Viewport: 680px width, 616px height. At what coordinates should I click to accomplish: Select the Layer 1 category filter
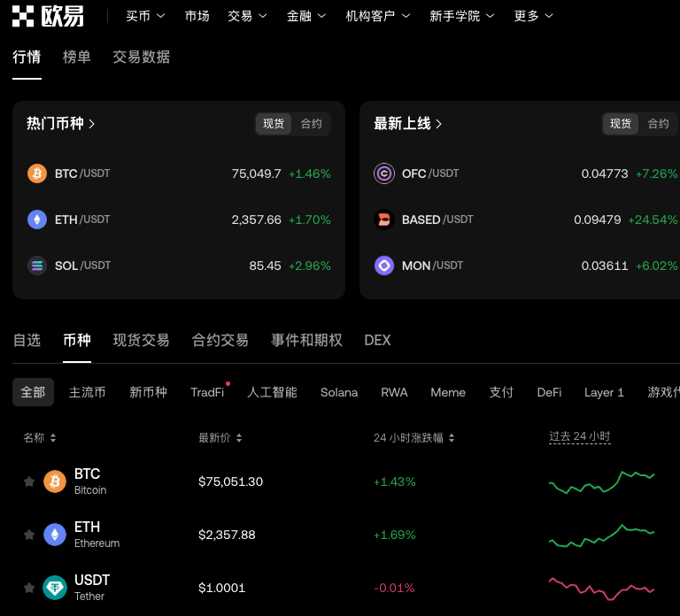click(x=604, y=392)
